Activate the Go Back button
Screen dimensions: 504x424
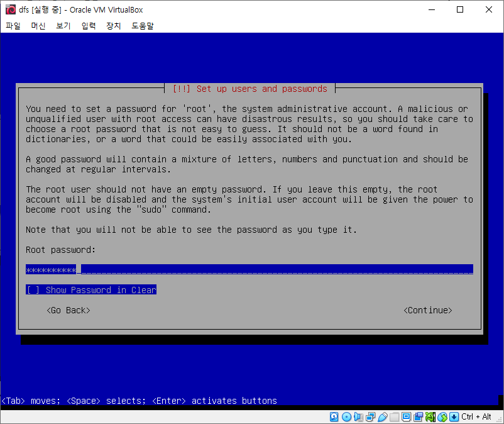(68, 310)
